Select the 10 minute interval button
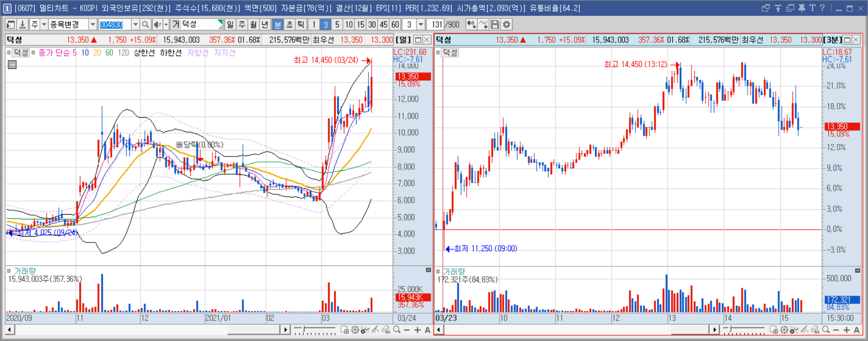This screenshot has width=868, height=341. click(349, 24)
